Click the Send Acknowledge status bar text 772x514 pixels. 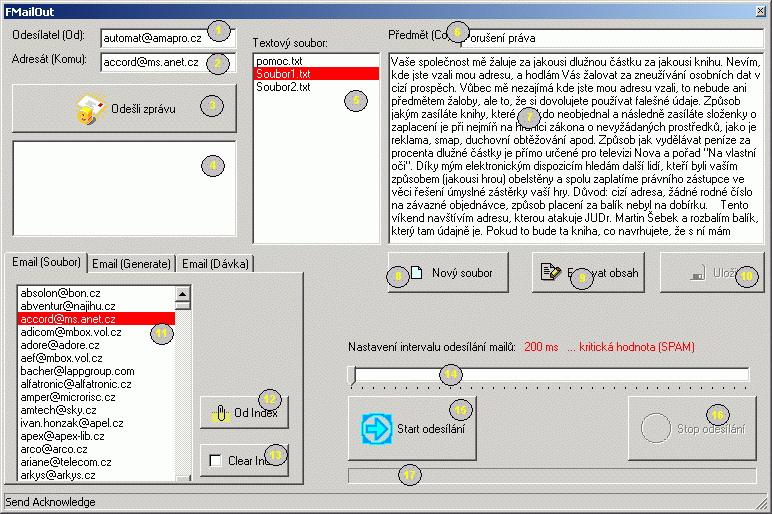pos(50,502)
